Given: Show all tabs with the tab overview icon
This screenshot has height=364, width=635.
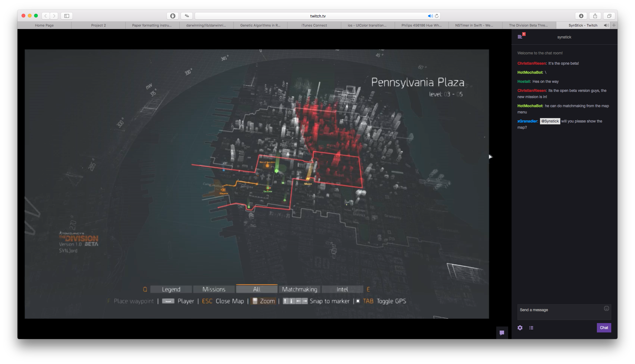Looking at the screenshot, I should click(609, 16).
